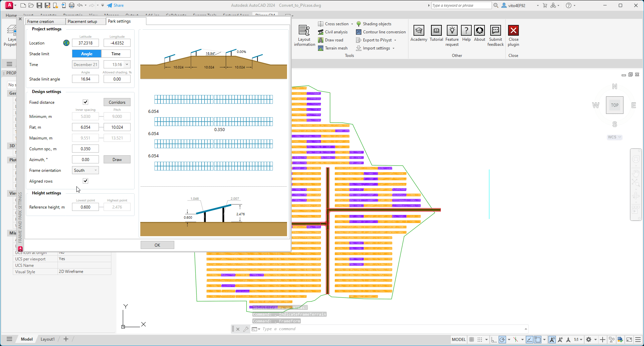Toggle Polar tracking in status bar
Image resolution: width=644 pixels, height=346 pixels.
tap(502, 339)
